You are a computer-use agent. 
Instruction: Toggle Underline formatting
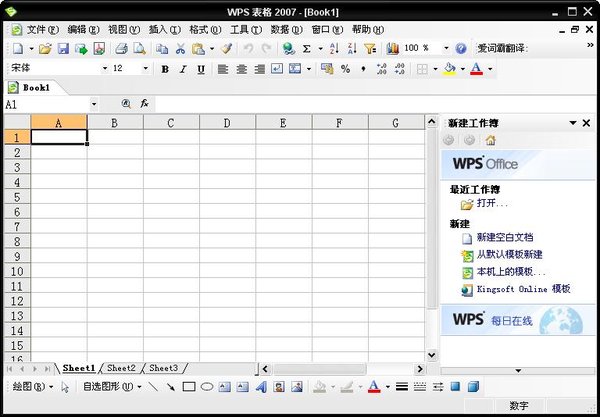201,69
